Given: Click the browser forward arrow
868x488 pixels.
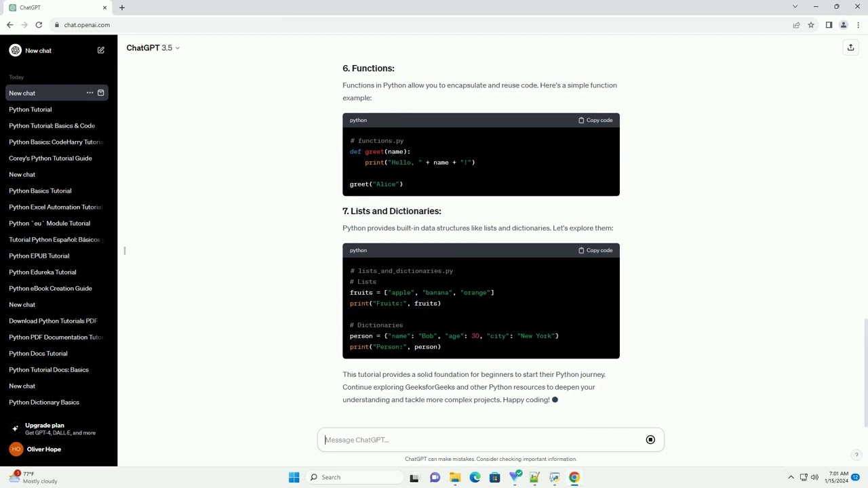Looking at the screenshot, I should 24,25.
